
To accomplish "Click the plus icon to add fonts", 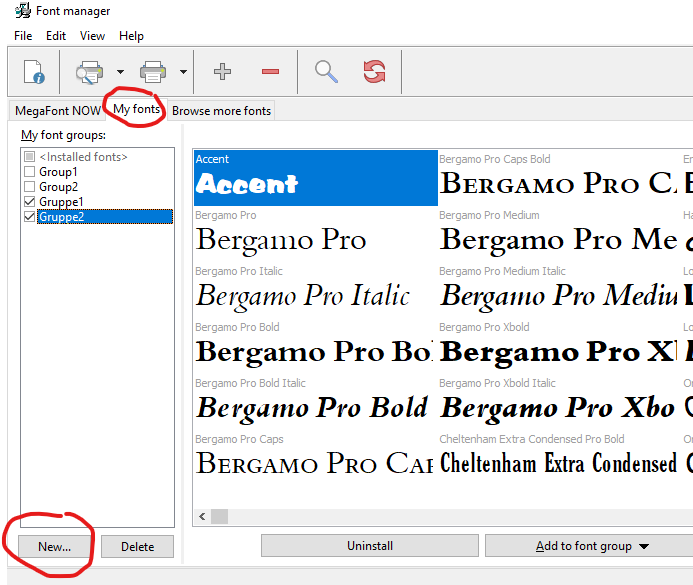I will (223, 72).
